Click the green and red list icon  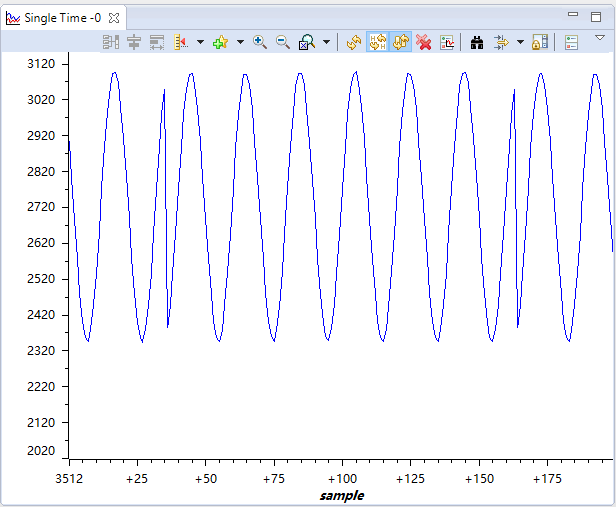pos(572,42)
